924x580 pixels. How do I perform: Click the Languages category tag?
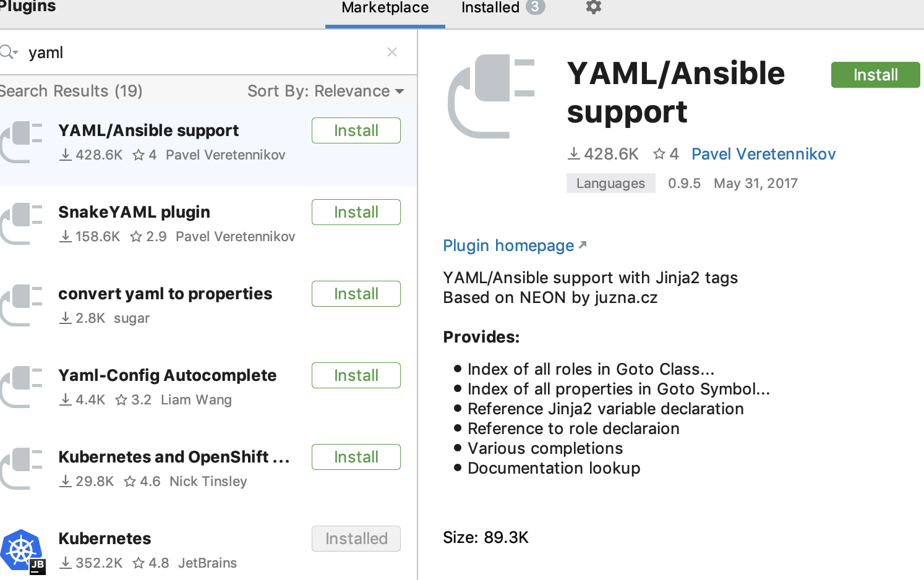pyautogui.click(x=610, y=183)
